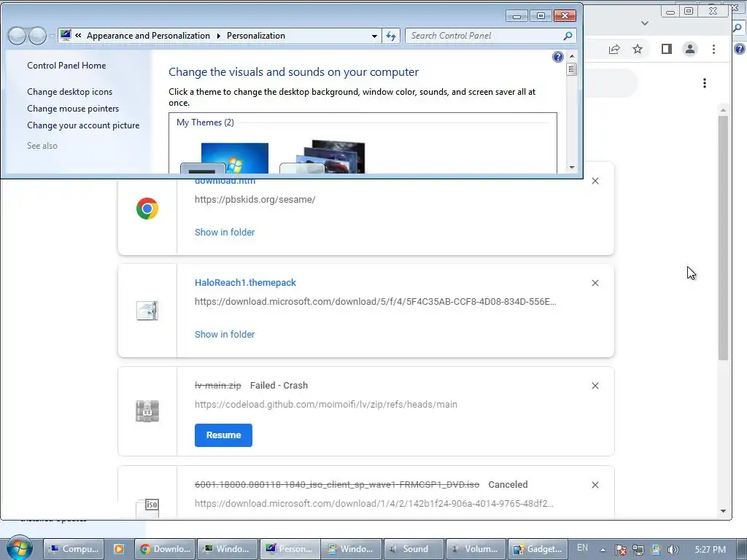This screenshot has height=560, width=747.
Task: Click the codeload.github.com URL text
Action: (x=326, y=404)
